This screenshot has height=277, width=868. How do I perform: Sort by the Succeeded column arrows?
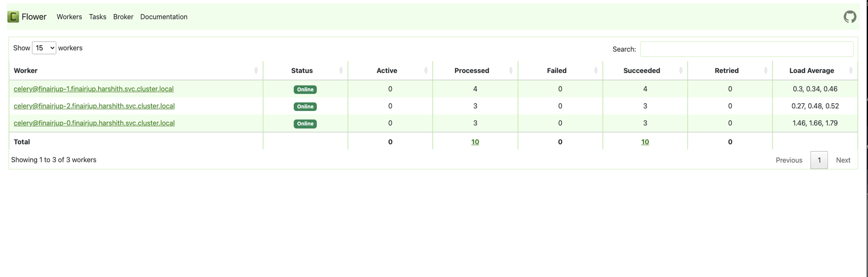point(681,71)
